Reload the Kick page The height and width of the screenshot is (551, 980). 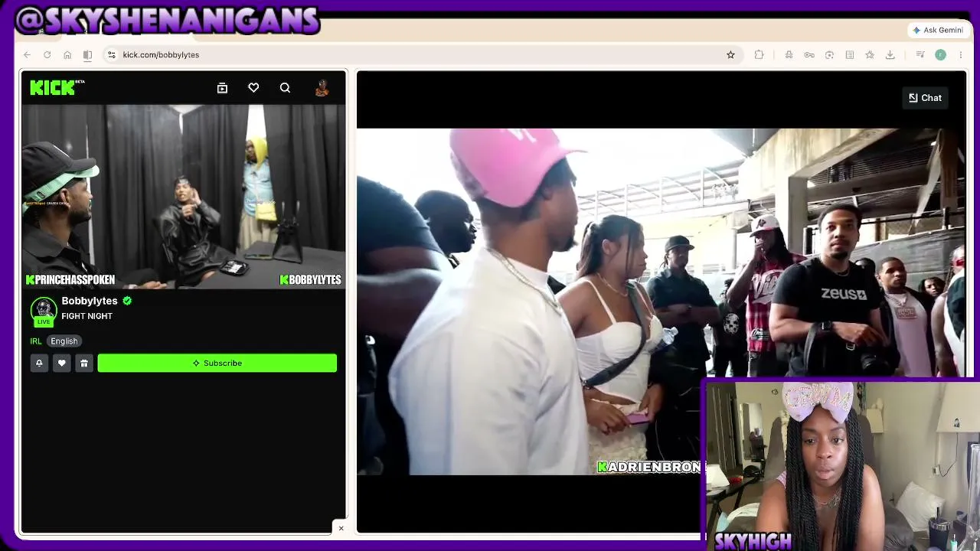pos(47,55)
